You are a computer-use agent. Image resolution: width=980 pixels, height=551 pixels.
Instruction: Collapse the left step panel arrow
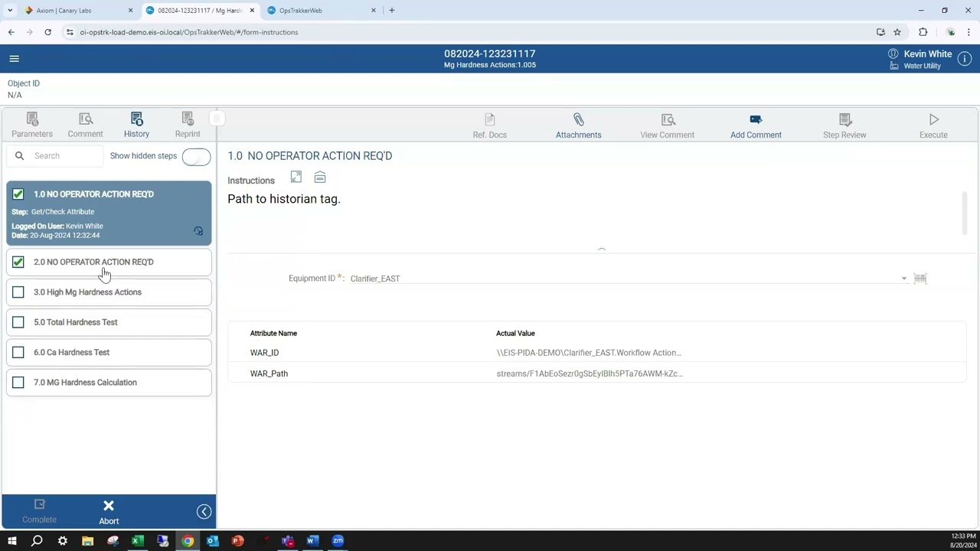point(204,512)
